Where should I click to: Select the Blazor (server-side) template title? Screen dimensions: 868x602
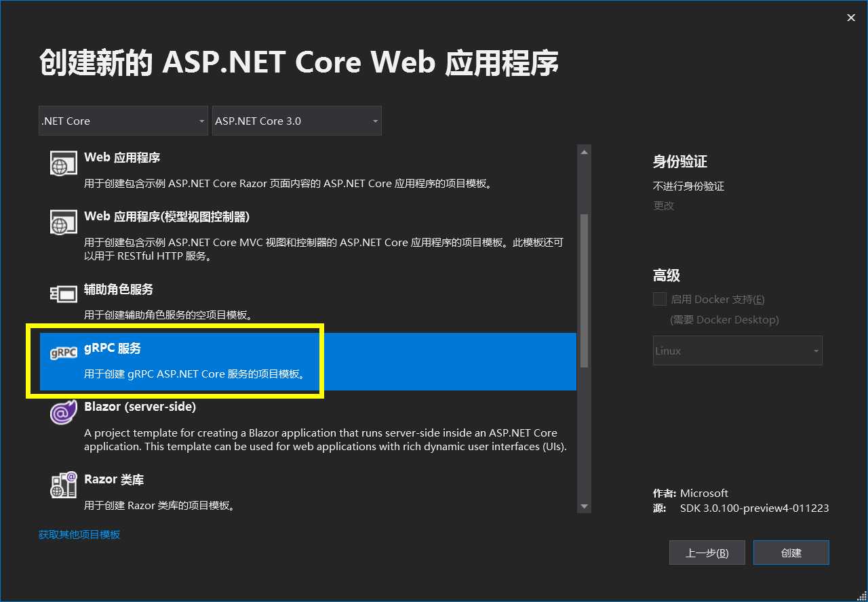tap(140, 407)
